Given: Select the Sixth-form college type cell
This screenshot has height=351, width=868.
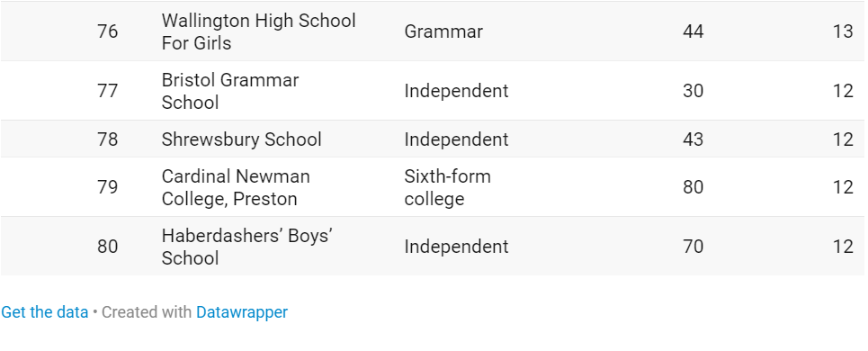Looking at the screenshot, I should tap(447, 187).
